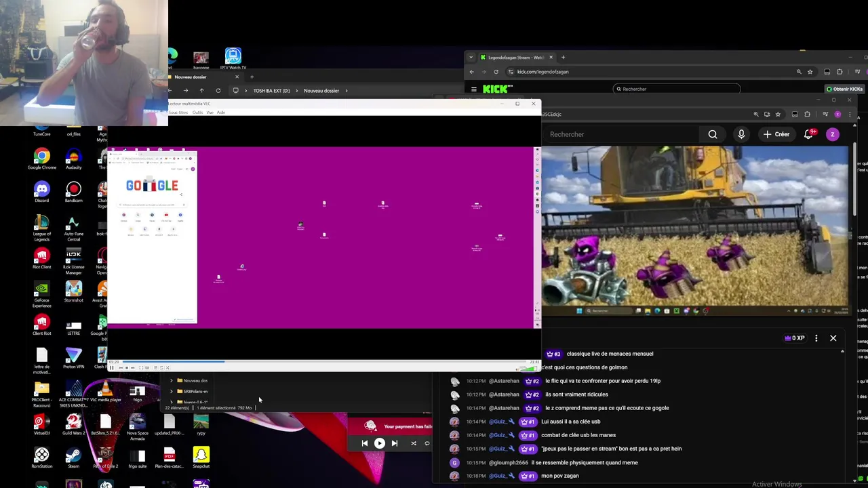Go up one folder in File Explorer
Viewport: 868px width, 488px height.
[x=201, y=91]
